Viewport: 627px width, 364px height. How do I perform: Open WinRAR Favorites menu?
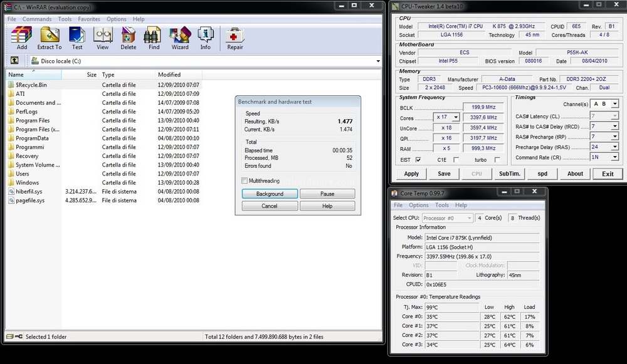89,19
